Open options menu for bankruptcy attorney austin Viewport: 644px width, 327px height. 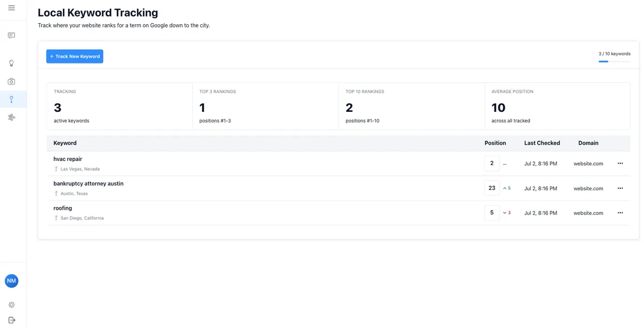click(620, 188)
